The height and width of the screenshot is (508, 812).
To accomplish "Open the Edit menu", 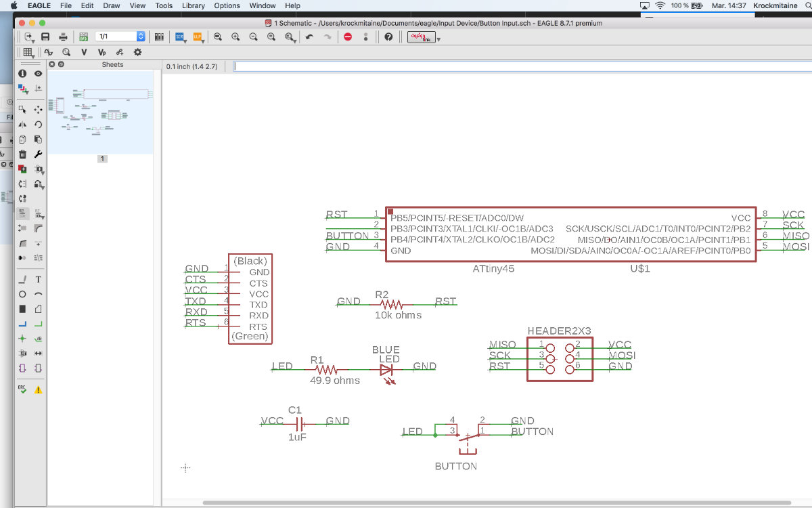I will [87, 5].
